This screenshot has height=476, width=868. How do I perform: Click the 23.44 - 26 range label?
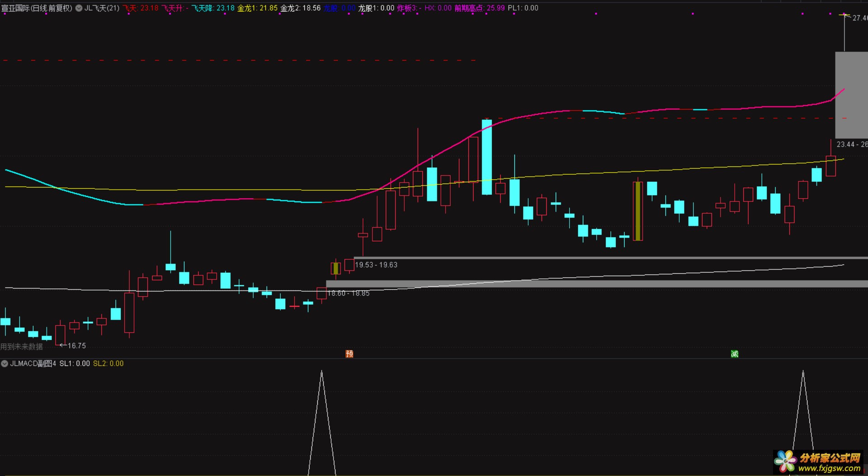[x=852, y=144]
